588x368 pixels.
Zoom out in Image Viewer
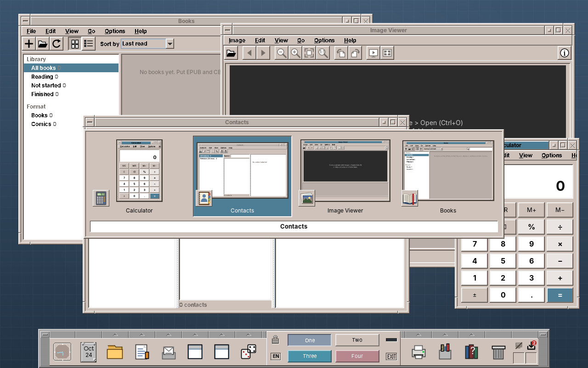[282, 53]
